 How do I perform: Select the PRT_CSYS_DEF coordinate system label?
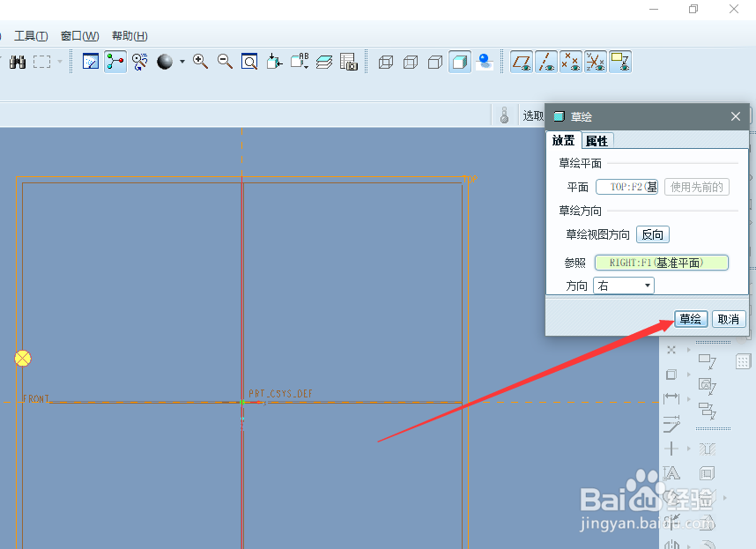coord(280,393)
